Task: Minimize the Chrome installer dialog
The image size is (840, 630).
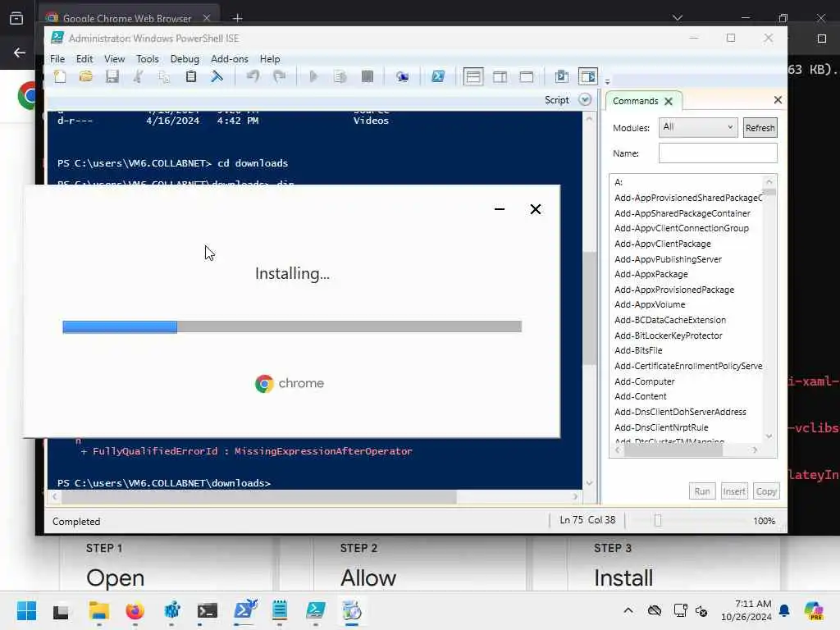Action: click(500, 209)
